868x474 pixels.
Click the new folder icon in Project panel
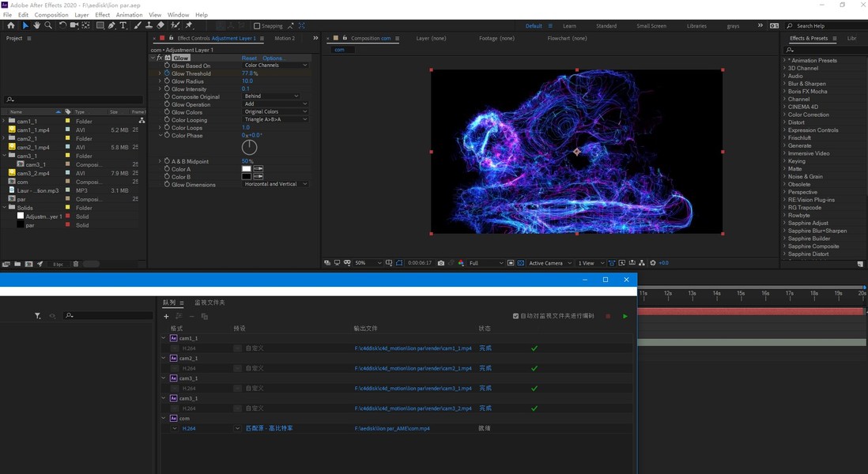click(x=17, y=265)
